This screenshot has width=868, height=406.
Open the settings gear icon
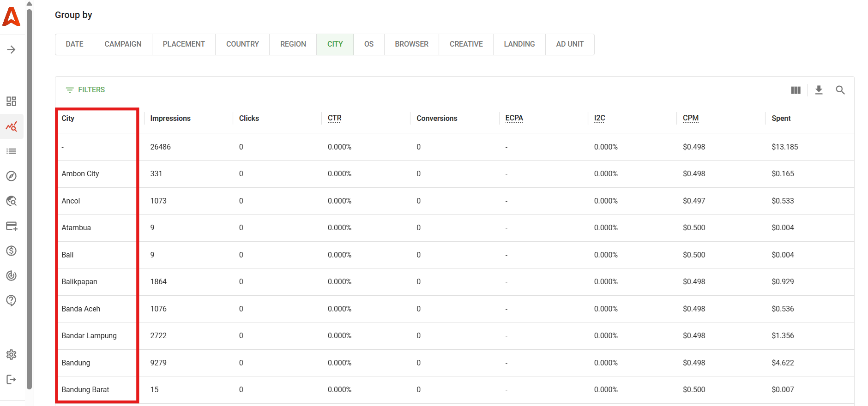pos(12,354)
